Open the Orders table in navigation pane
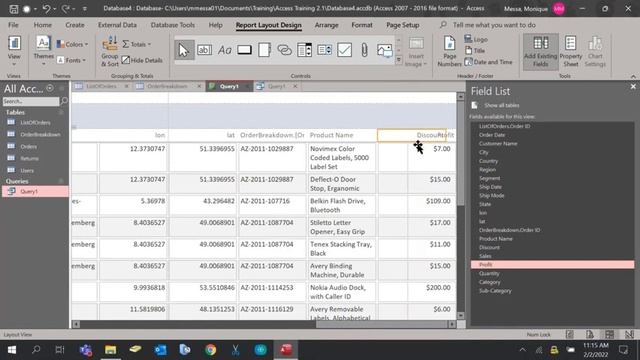This screenshot has height=360, width=640. tap(29, 147)
